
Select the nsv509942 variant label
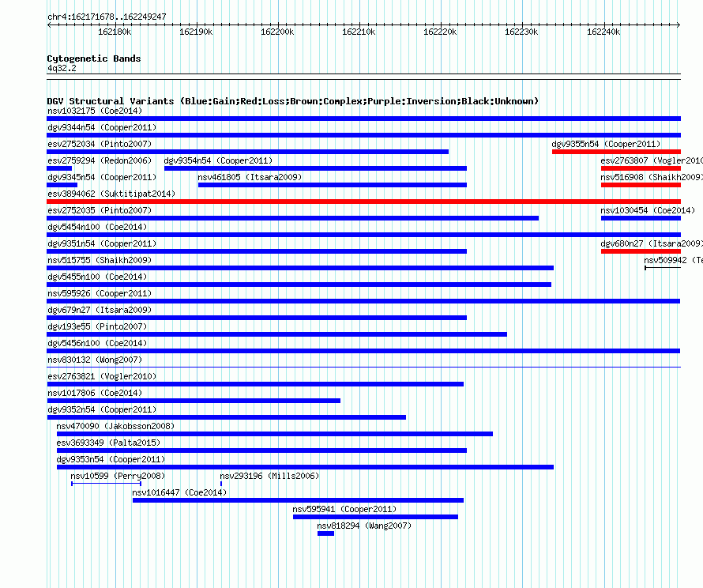[673, 260]
